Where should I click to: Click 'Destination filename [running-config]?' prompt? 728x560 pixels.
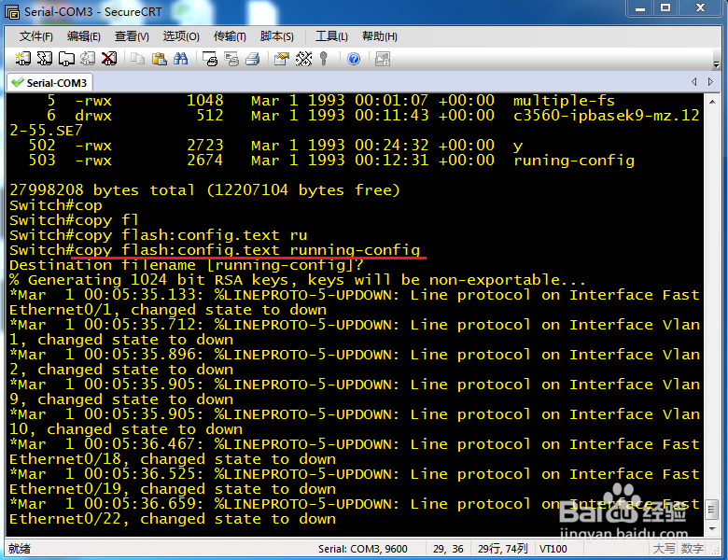[186, 265]
